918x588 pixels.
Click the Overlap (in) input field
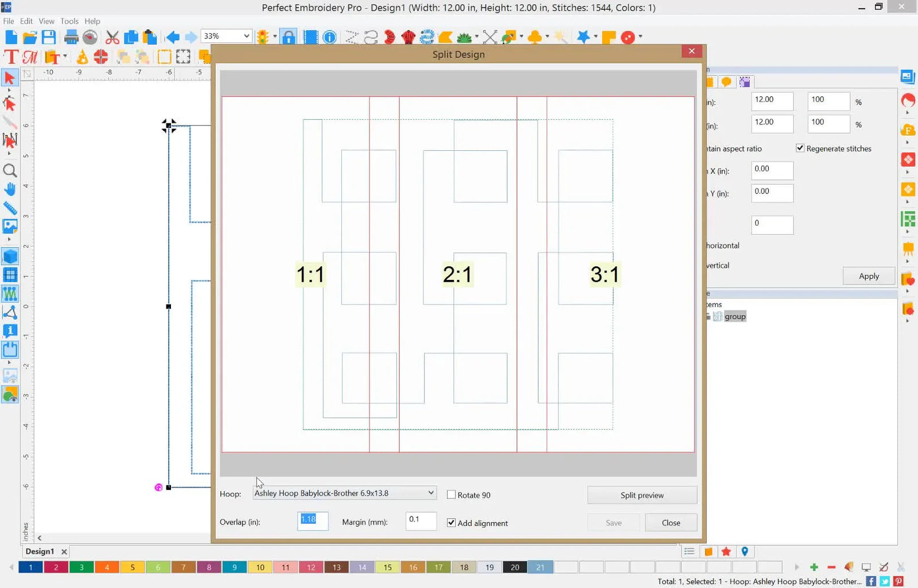coord(313,521)
